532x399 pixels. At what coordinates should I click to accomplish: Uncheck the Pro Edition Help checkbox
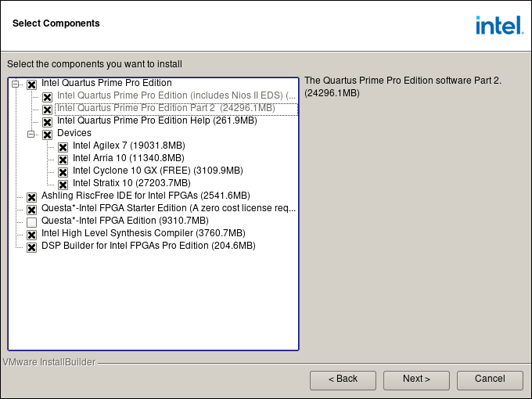[47, 122]
